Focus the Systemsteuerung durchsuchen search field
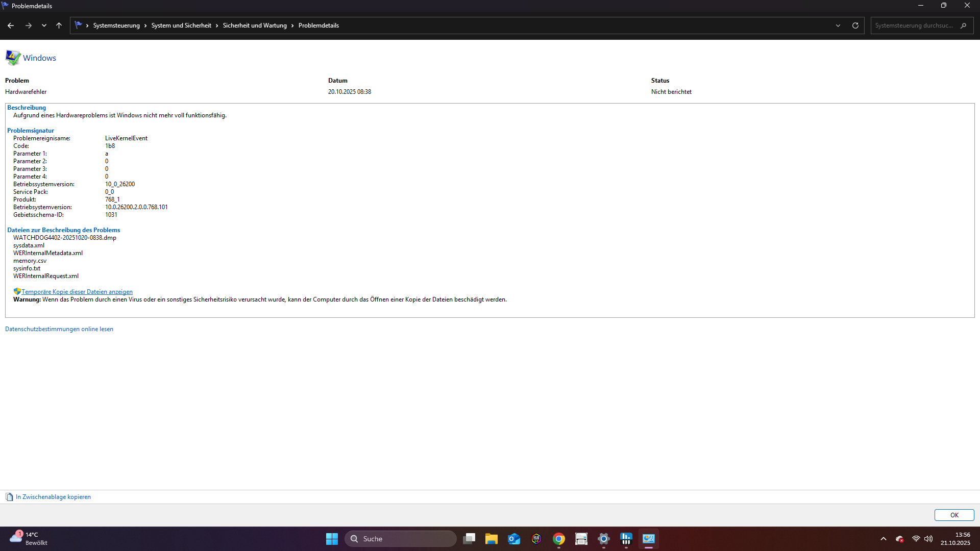This screenshot has height=551, width=980. tap(914, 26)
